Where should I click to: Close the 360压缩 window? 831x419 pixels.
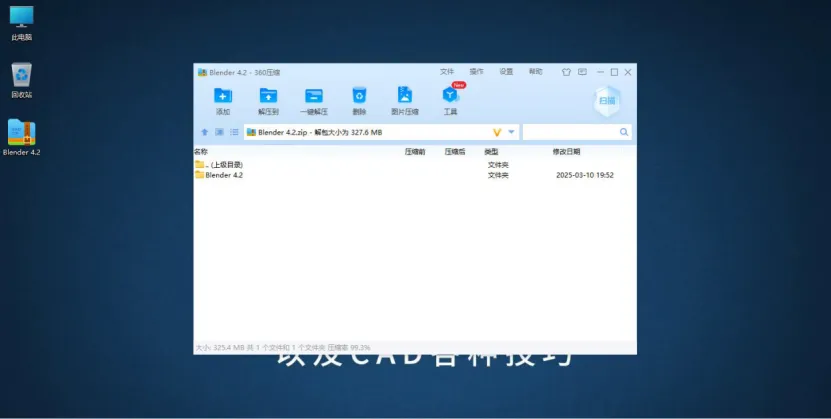pyautogui.click(x=628, y=72)
